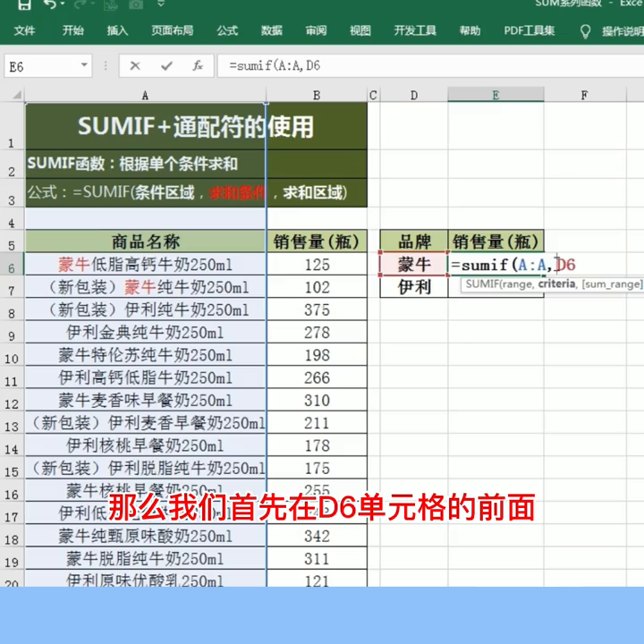Click cell 蒙牛麦香味早餐奶250ml
The height and width of the screenshot is (644, 644).
pos(146,400)
